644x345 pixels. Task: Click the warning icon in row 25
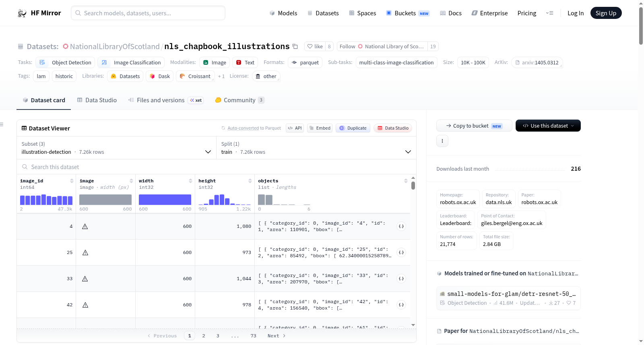pos(85,252)
